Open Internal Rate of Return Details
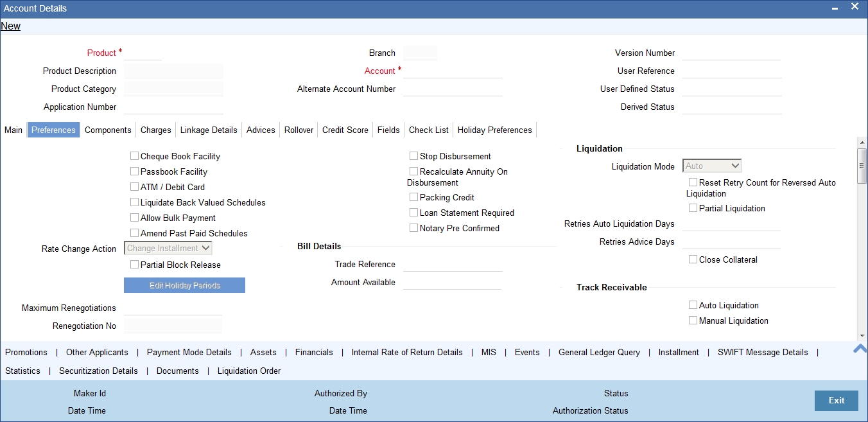The image size is (868, 422). [x=407, y=352]
